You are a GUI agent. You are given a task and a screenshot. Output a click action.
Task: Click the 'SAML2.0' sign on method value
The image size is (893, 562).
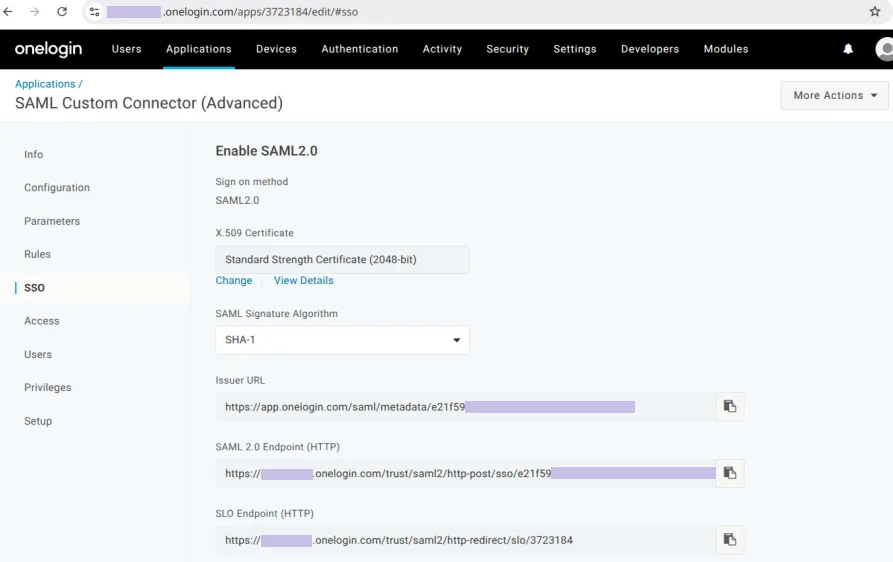(x=237, y=200)
